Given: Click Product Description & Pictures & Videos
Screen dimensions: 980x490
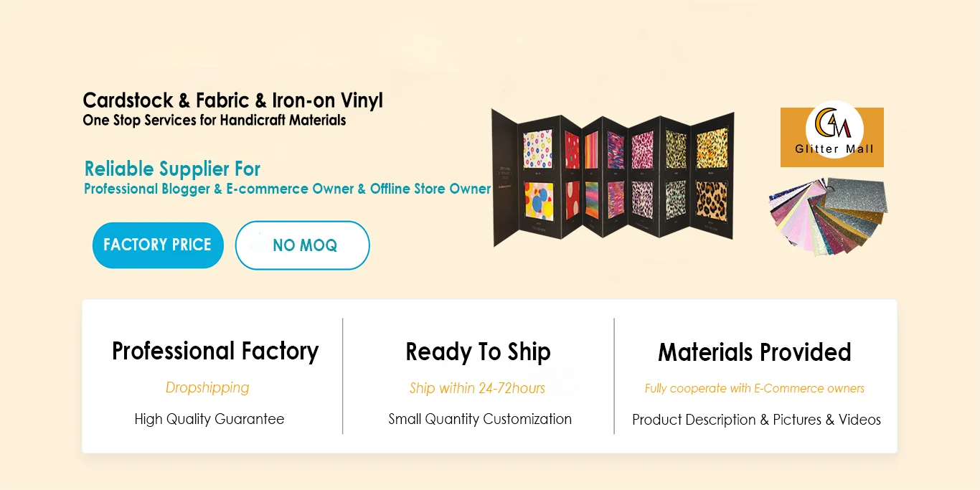Looking at the screenshot, I should click(756, 420).
